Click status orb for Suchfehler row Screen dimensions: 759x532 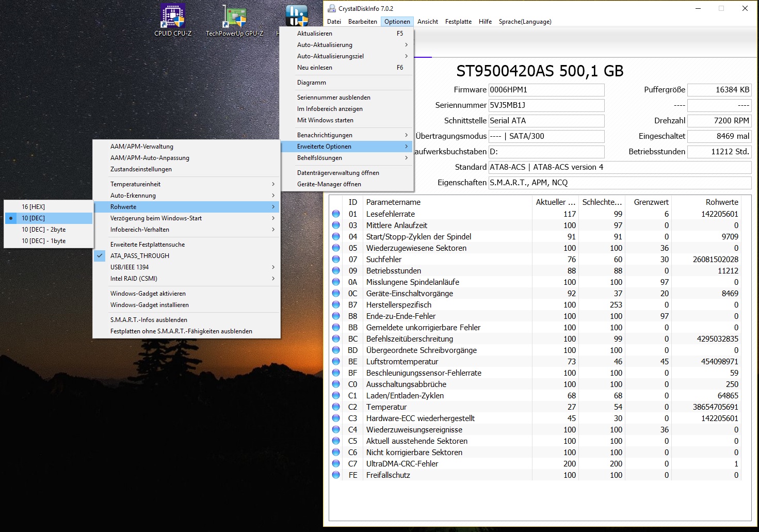tap(336, 259)
